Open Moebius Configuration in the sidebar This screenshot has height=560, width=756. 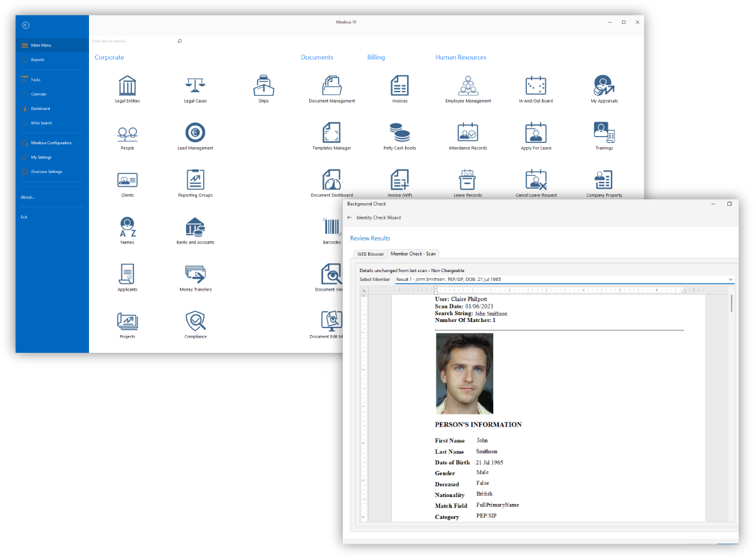(51, 143)
